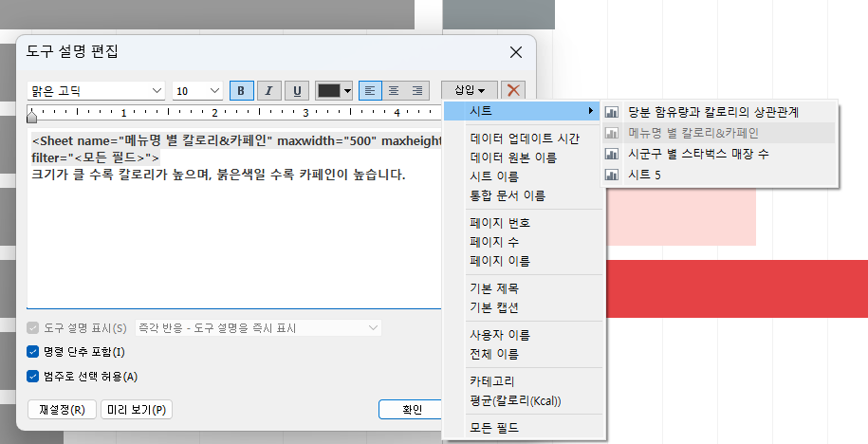
Task: Open the 즉각 반응 tooltip behavior dropdown
Action: (258, 327)
